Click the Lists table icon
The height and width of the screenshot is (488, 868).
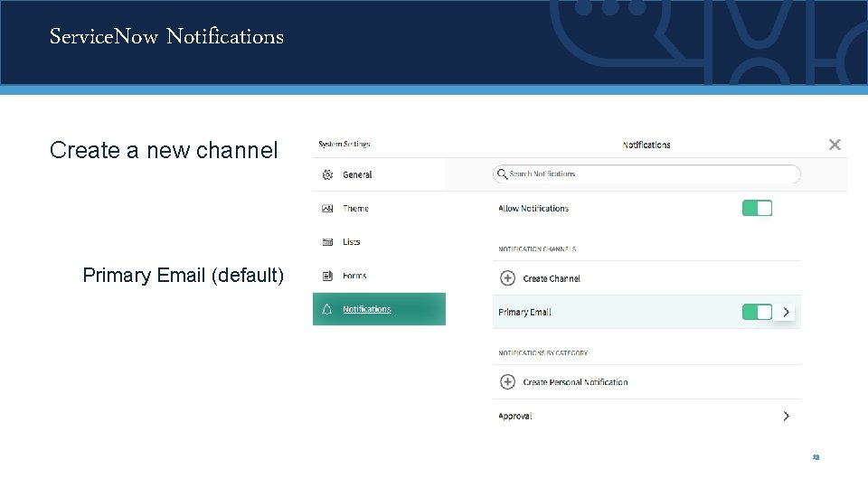[327, 242]
